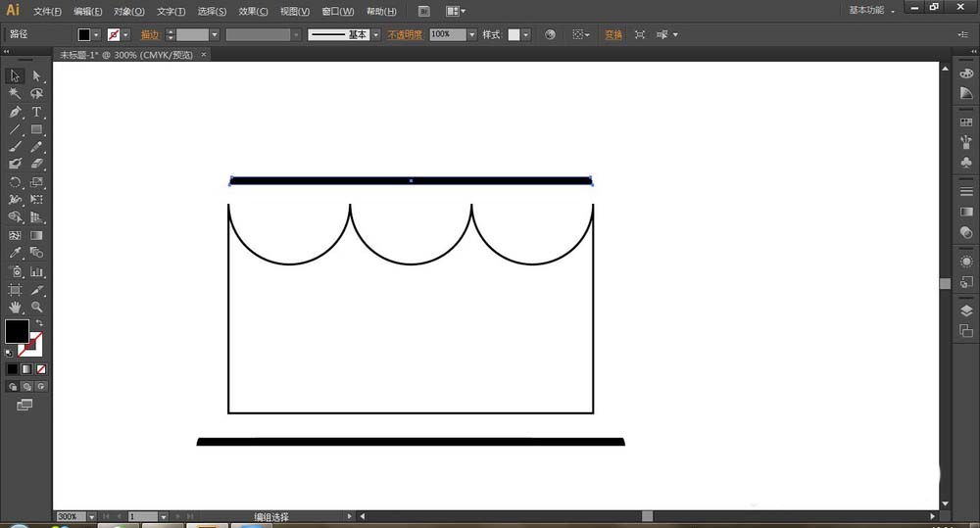Screen dimensions: 980x528
Task: Open the 300% zoom level dropdown
Action: point(92,516)
